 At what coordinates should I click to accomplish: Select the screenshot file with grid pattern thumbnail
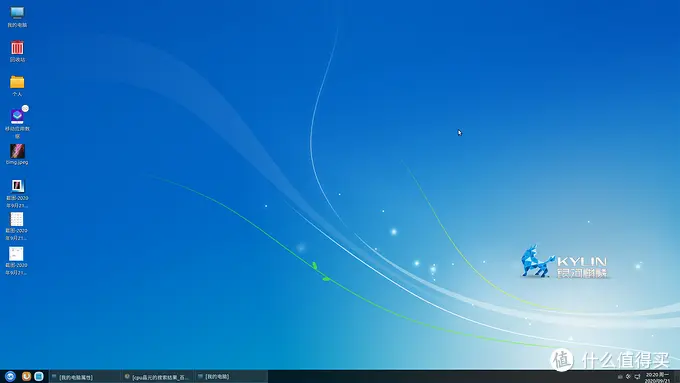coord(16,226)
